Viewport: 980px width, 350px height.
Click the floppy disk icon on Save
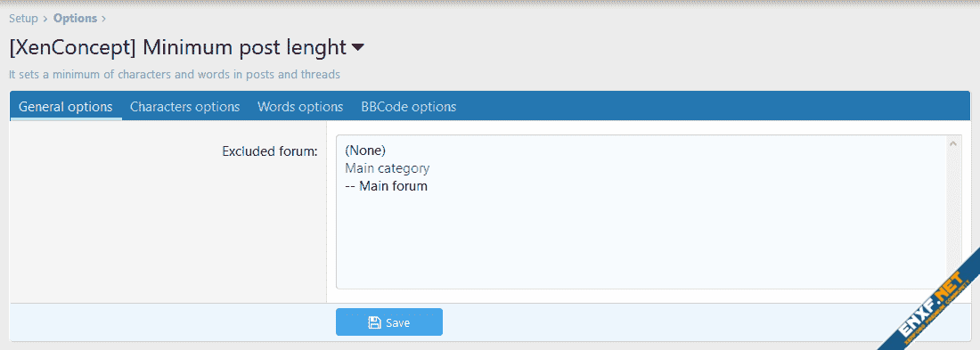coord(374,322)
